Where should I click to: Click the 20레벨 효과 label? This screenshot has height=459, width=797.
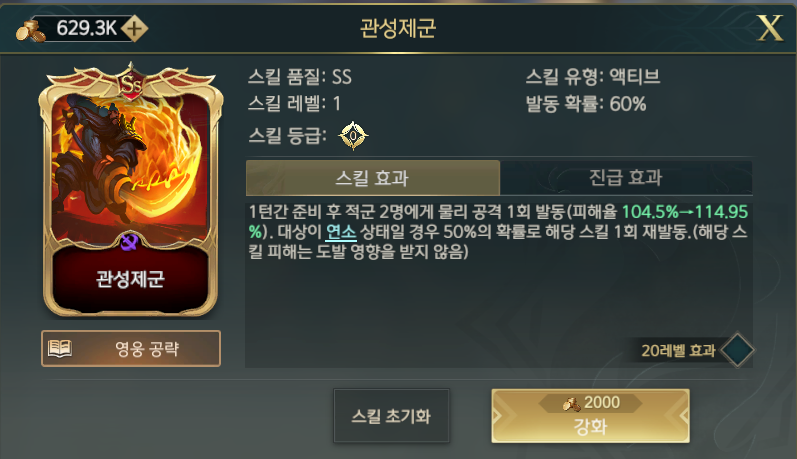(678, 350)
